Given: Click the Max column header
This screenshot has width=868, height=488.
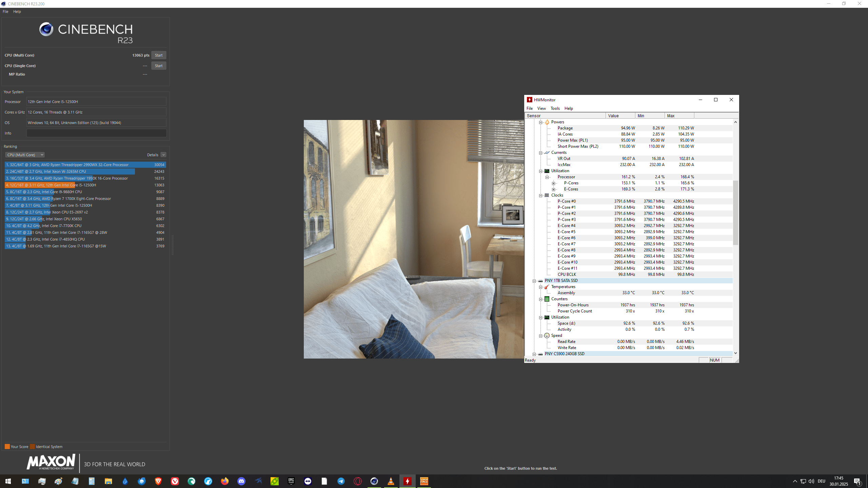Looking at the screenshot, I should tap(679, 116).
